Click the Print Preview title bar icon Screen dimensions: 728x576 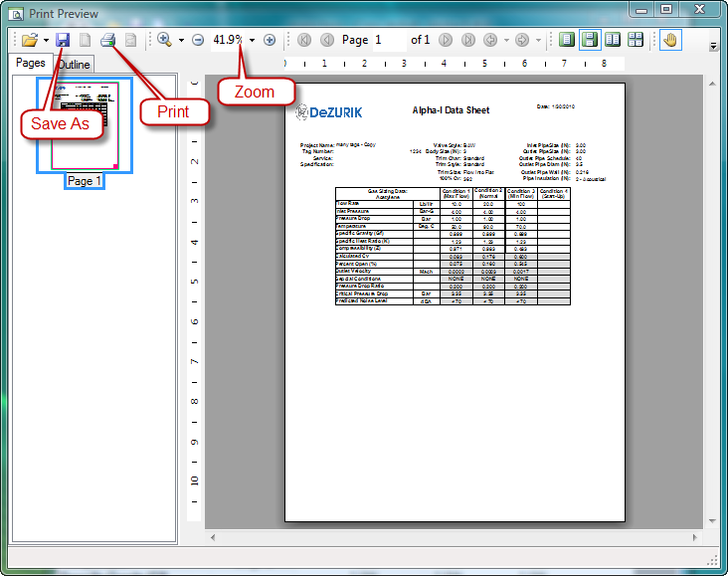(x=16, y=14)
